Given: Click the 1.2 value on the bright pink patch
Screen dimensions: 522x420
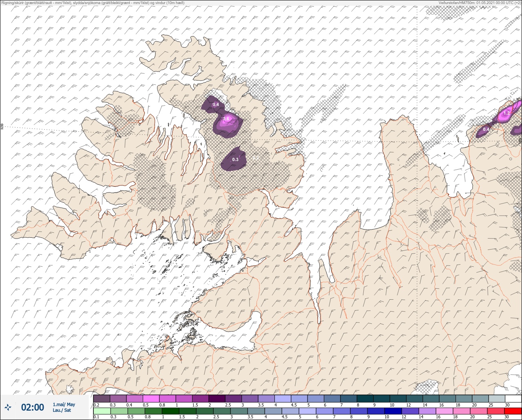Looking at the screenshot, I should click(x=507, y=113).
